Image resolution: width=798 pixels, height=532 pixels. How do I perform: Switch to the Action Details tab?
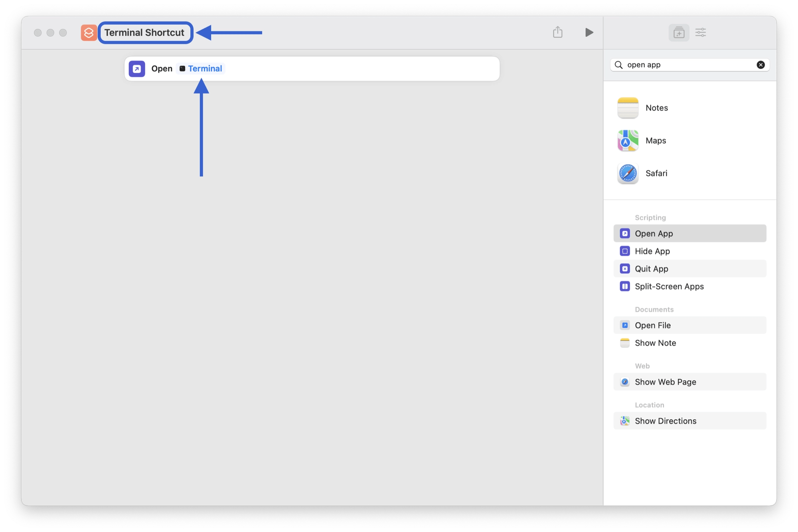point(701,32)
